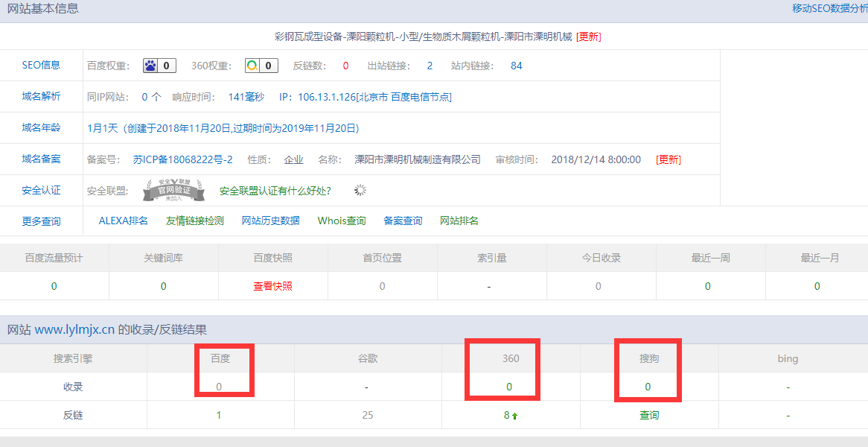Click 查看快照 under 百度快照
868x447 pixels.
(272, 286)
